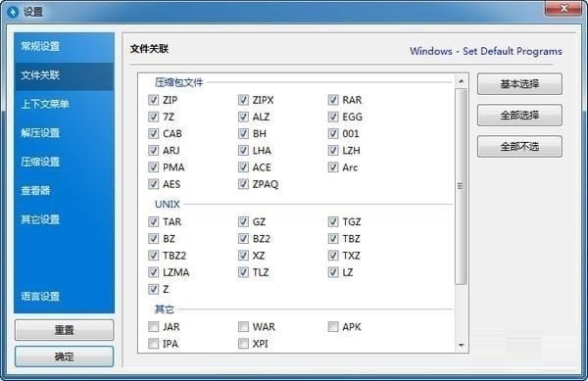This screenshot has height=381, width=588.
Task: Disable the TGZ association
Action: pos(333,221)
